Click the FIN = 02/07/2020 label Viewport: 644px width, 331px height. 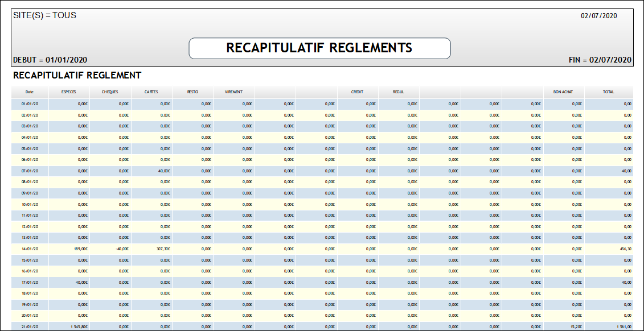pyautogui.click(x=600, y=60)
